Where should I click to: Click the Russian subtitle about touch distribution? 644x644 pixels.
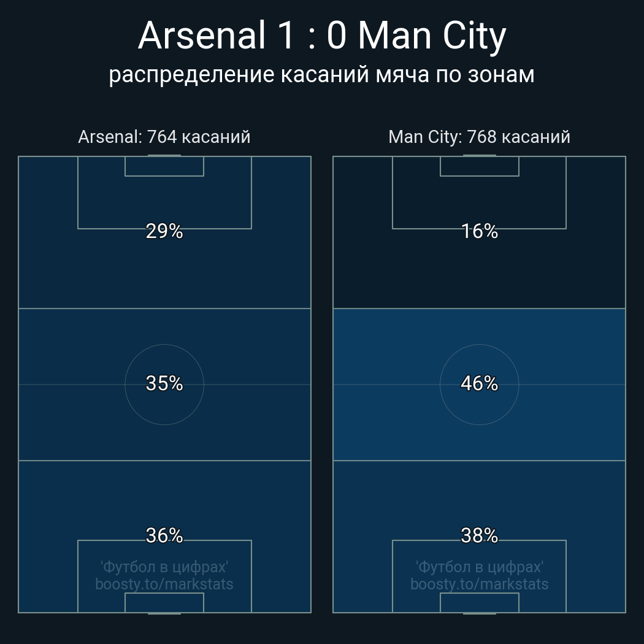tap(321, 75)
